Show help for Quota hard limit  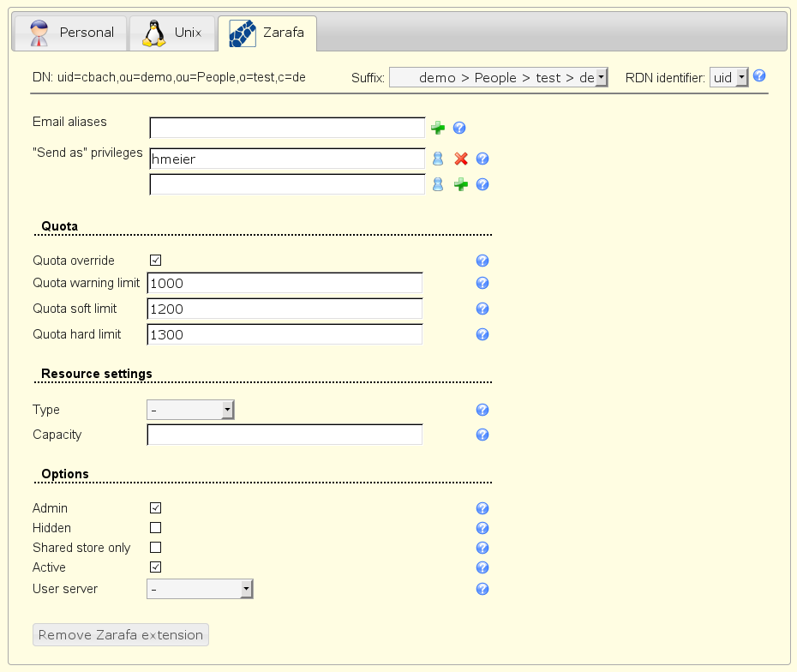tap(482, 334)
